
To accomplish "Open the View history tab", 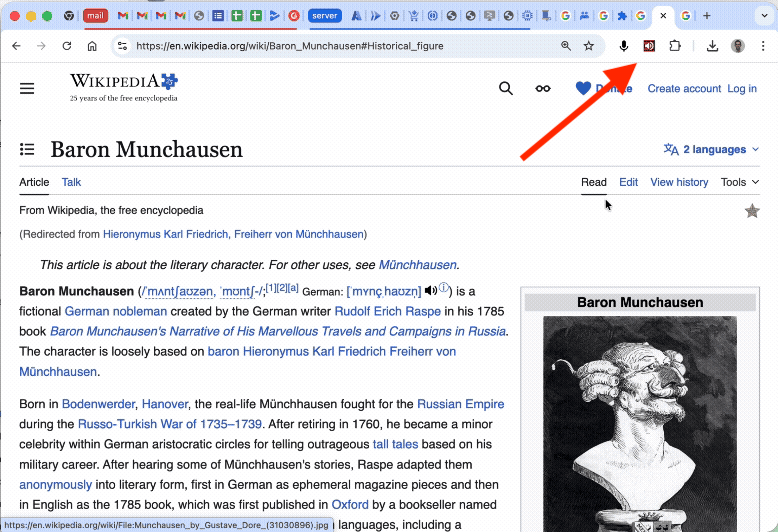I will (679, 182).
